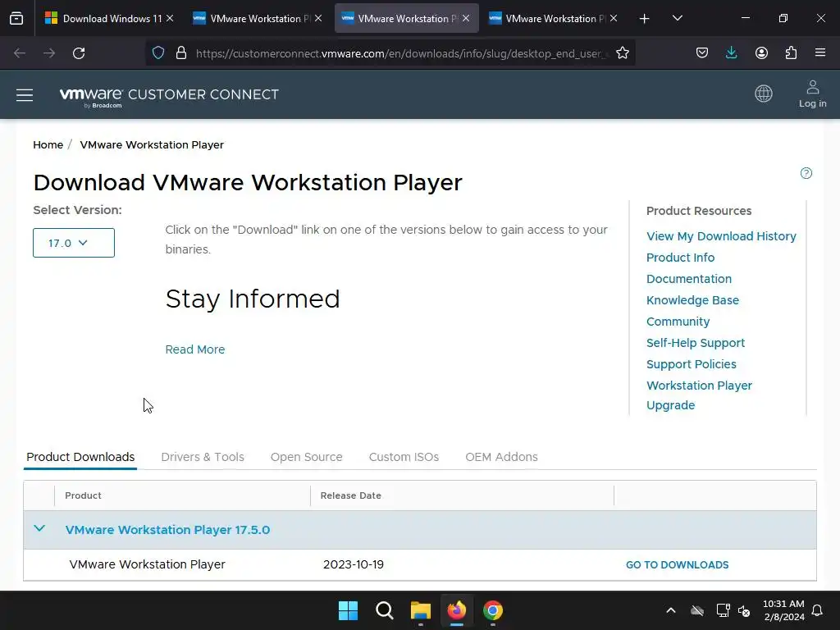840x630 pixels.
Task: Click the shield tracking protection icon
Action: click(158, 53)
